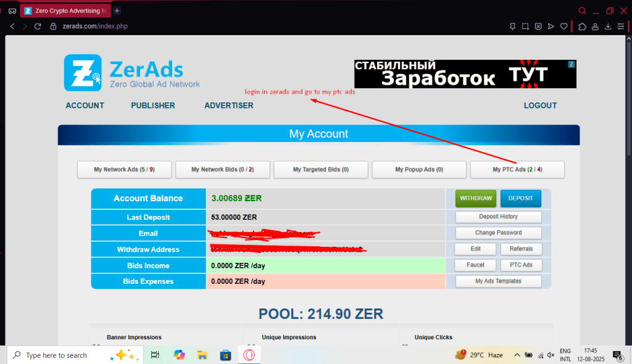Go back with the browser back arrow
The height and width of the screenshot is (364, 632).
[x=12, y=27]
